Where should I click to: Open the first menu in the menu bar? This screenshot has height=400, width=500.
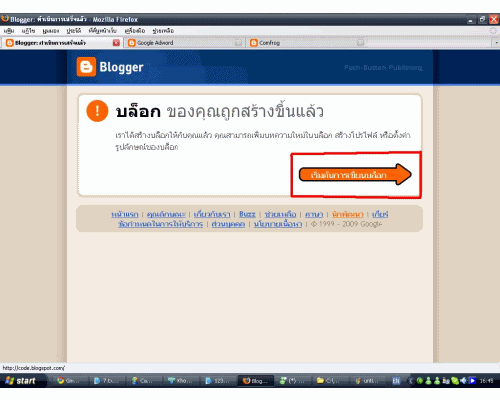click(x=9, y=31)
